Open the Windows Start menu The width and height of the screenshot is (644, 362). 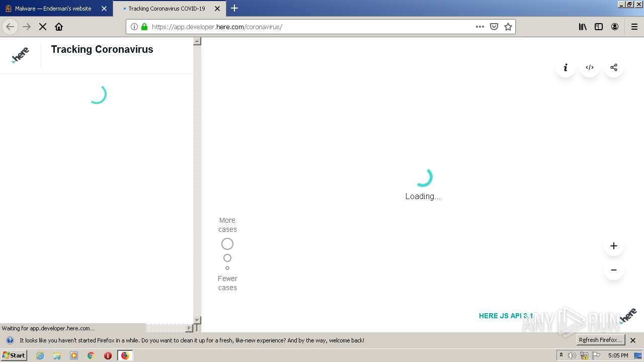pyautogui.click(x=14, y=355)
